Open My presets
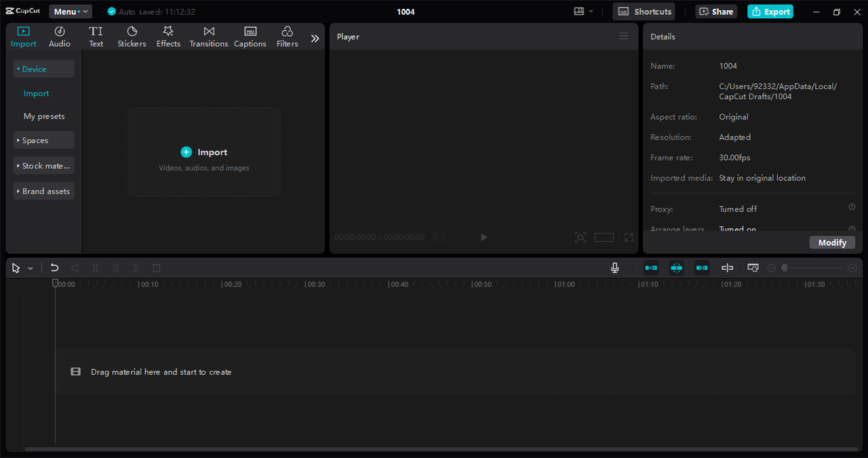The width and height of the screenshot is (868, 458). pyautogui.click(x=44, y=117)
